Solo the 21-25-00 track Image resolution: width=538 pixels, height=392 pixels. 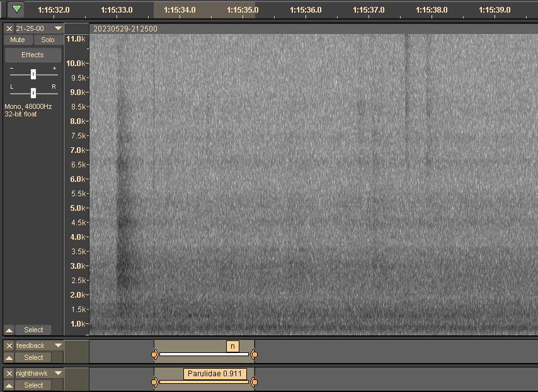[48, 40]
